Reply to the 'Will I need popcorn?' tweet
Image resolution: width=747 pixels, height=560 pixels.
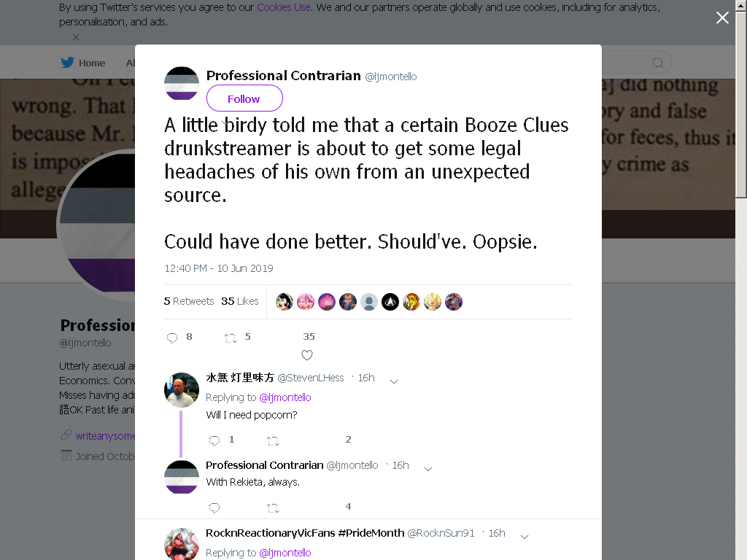tap(214, 440)
